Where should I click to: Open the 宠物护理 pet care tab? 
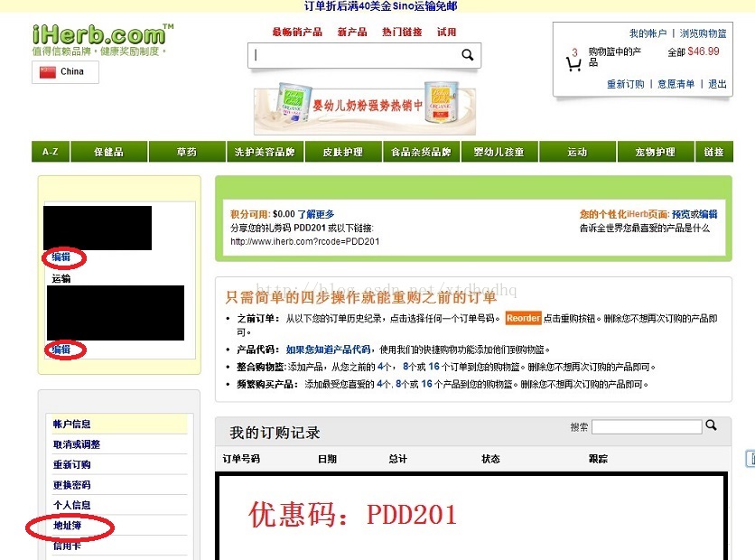656,152
